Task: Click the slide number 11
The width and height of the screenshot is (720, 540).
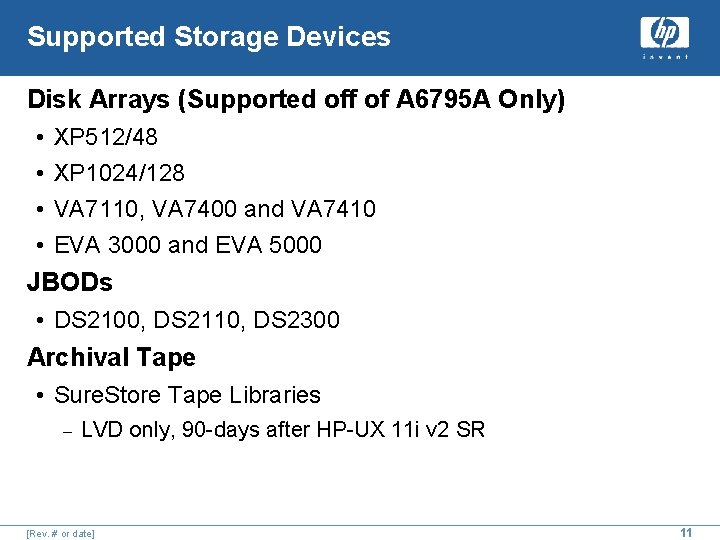Action: [x=686, y=532]
